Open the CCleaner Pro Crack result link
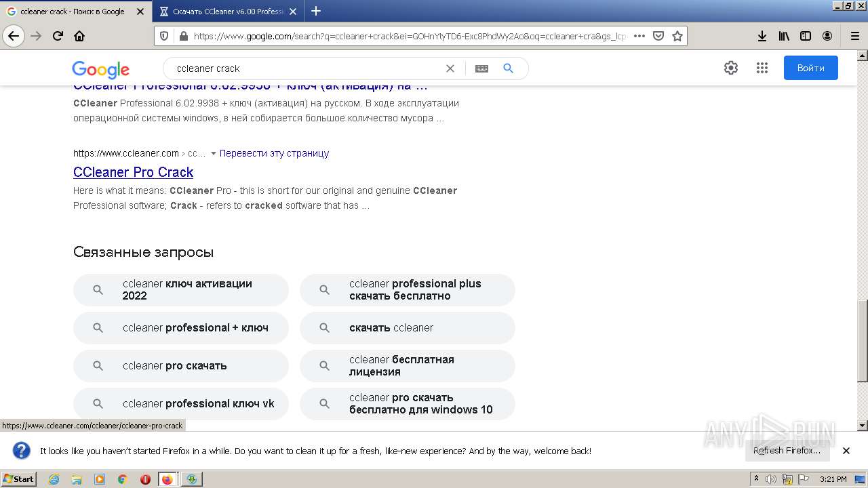 tap(133, 172)
